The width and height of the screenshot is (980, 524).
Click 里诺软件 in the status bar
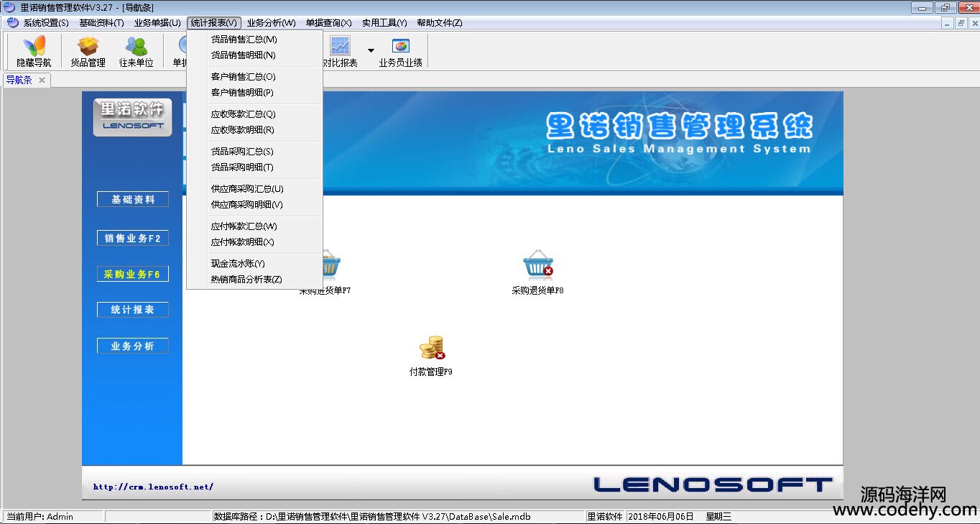point(605,517)
